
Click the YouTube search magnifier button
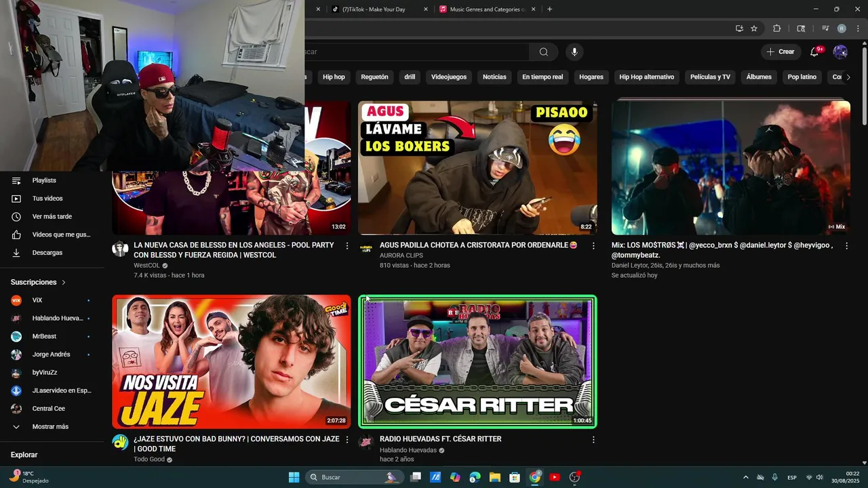tap(543, 52)
